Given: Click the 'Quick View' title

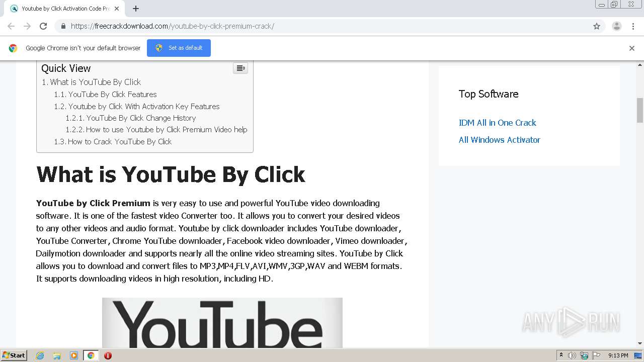Looking at the screenshot, I should [66, 68].
